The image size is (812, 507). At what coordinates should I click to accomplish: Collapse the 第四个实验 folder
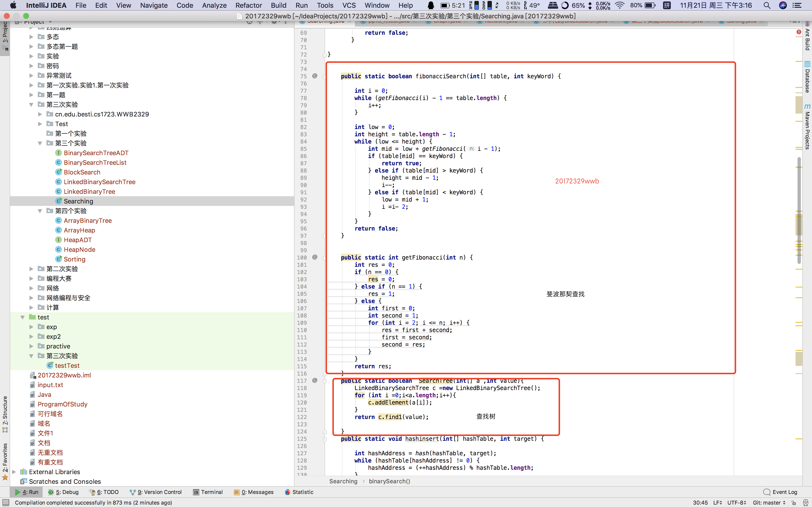point(40,211)
